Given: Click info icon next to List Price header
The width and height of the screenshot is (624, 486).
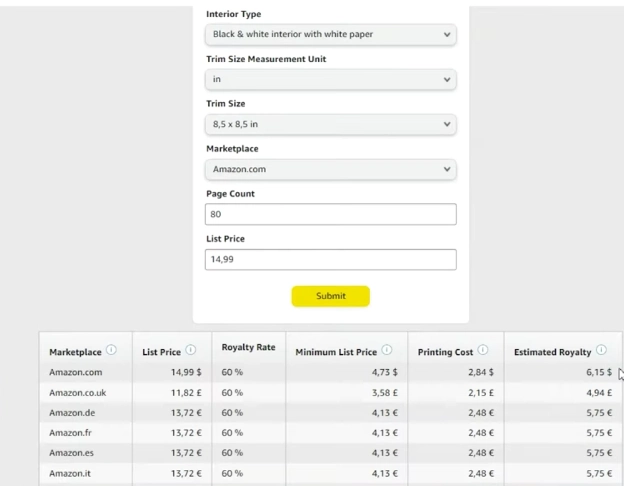Looking at the screenshot, I should [x=190, y=351].
